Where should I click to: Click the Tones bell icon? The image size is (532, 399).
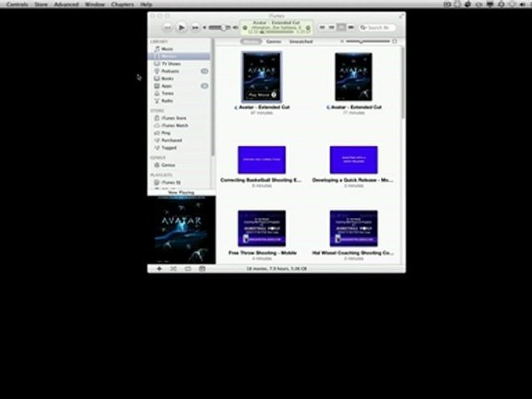coord(157,93)
